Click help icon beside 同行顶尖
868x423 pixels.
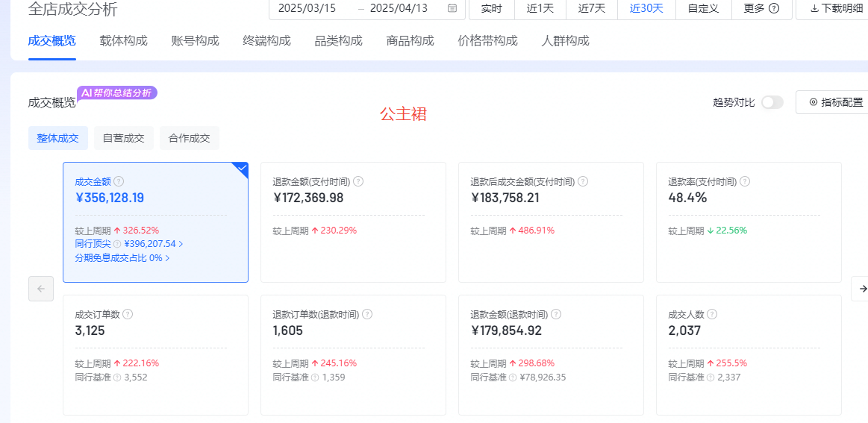(117, 244)
